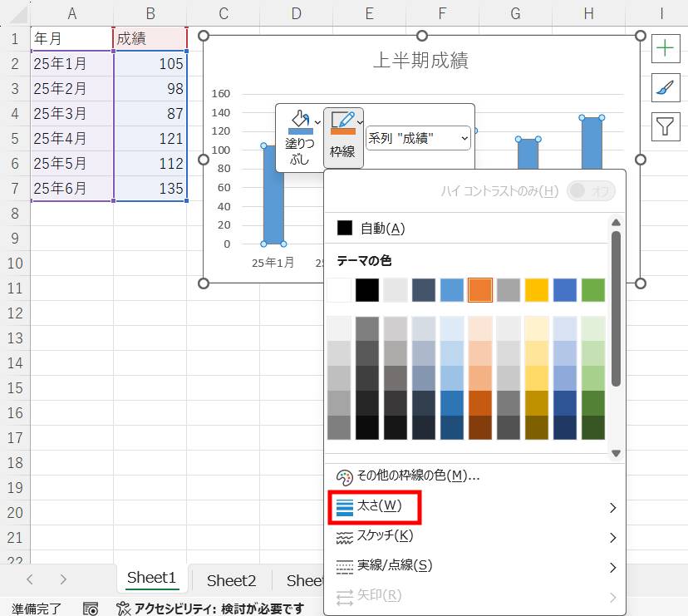This screenshot has width=688, height=616.
Task: Click the black square icon beside 自動
Action: pos(345,228)
